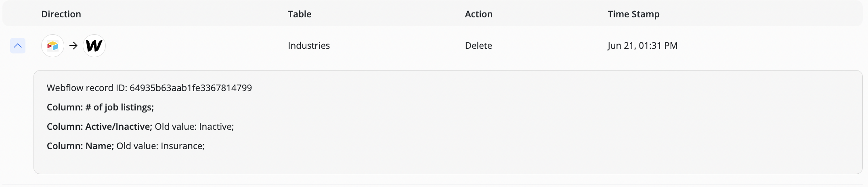
Task: Click the '# of job listings' column line
Action: point(100,107)
